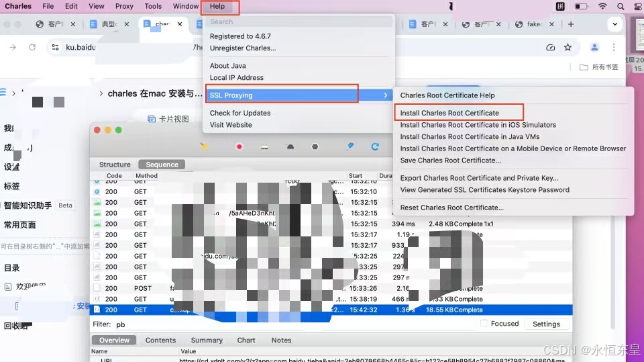
Task: Expand the breadcrumb chevron before charles 在mac
Action: pyautogui.click(x=101, y=93)
